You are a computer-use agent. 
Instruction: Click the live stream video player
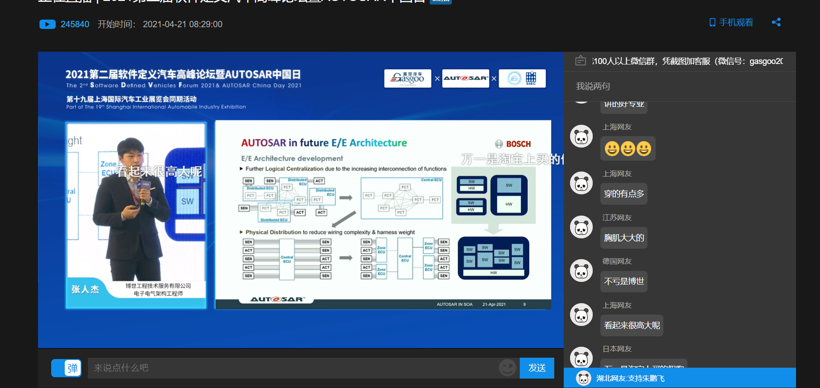click(301, 200)
